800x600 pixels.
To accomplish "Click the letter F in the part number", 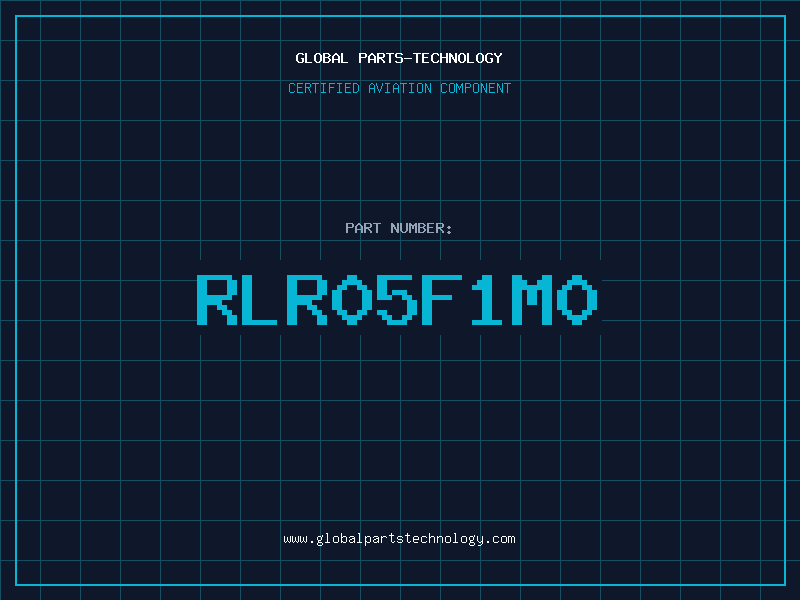I will click(441, 299).
